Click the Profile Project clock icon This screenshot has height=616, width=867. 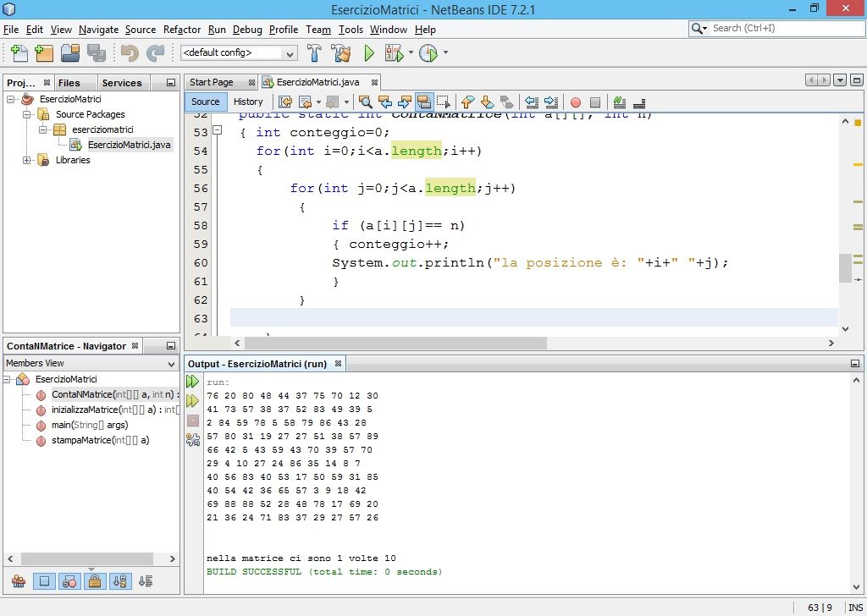(x=428, y=53)
